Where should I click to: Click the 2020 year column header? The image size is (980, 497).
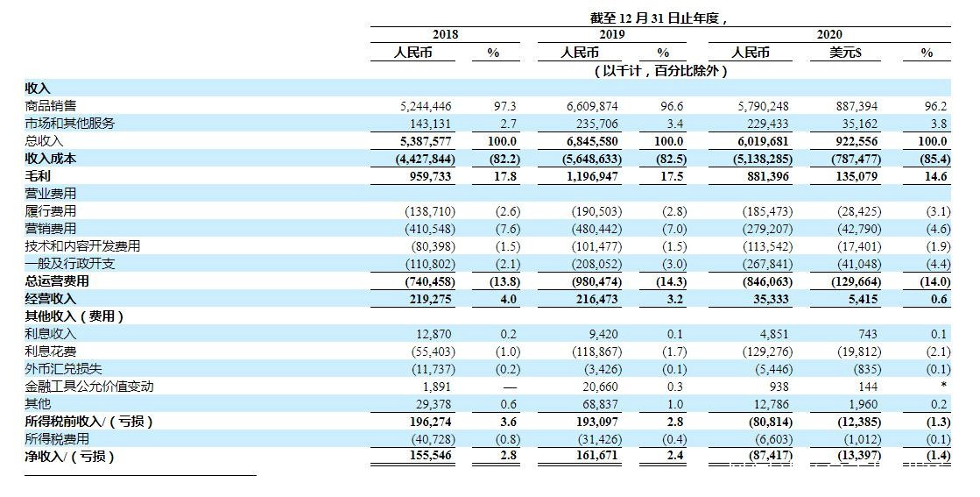829,34
